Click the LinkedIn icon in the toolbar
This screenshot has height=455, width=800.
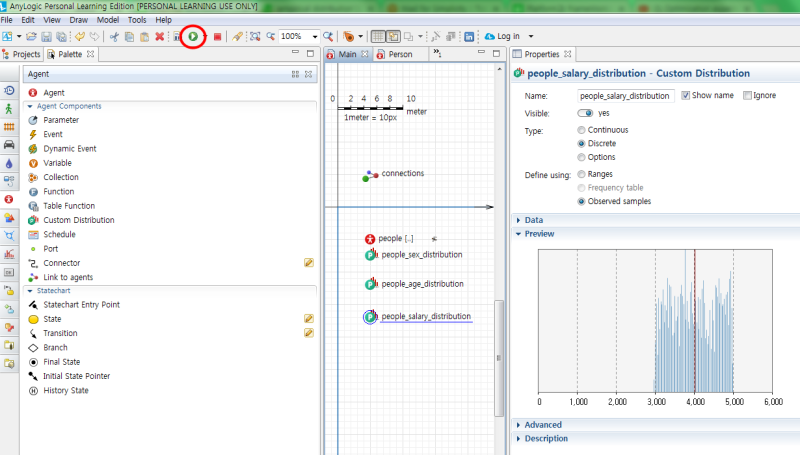[x=469, y=37]
